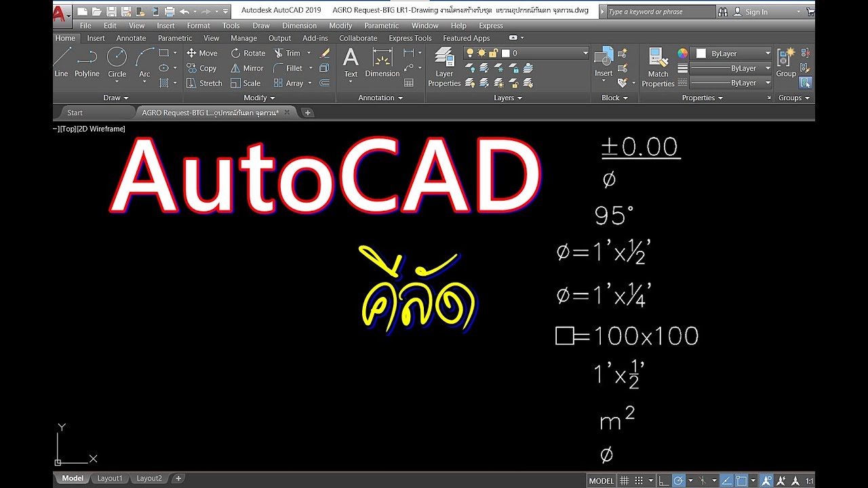Activate the Mirror command
The height and width of the screenshot is (488, 868).
[247, 68]
